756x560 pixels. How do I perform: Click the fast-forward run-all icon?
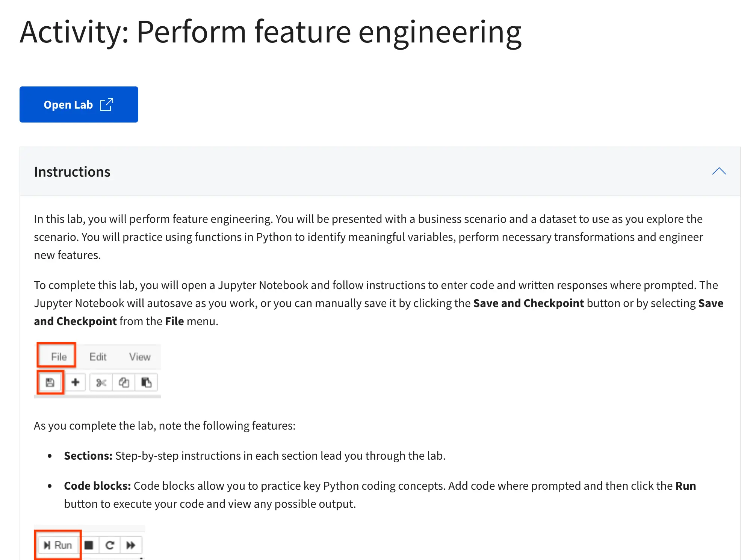coord(131,545)
